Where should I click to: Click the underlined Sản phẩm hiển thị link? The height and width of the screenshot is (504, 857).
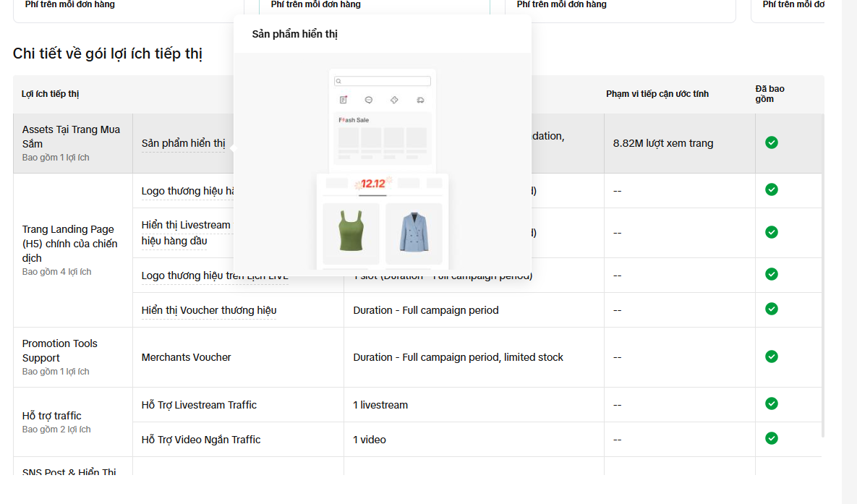(x=184, y=143)
